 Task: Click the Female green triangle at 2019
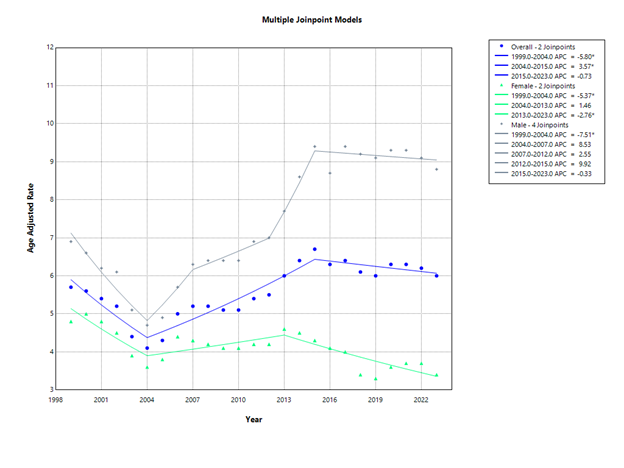[376, 379]
